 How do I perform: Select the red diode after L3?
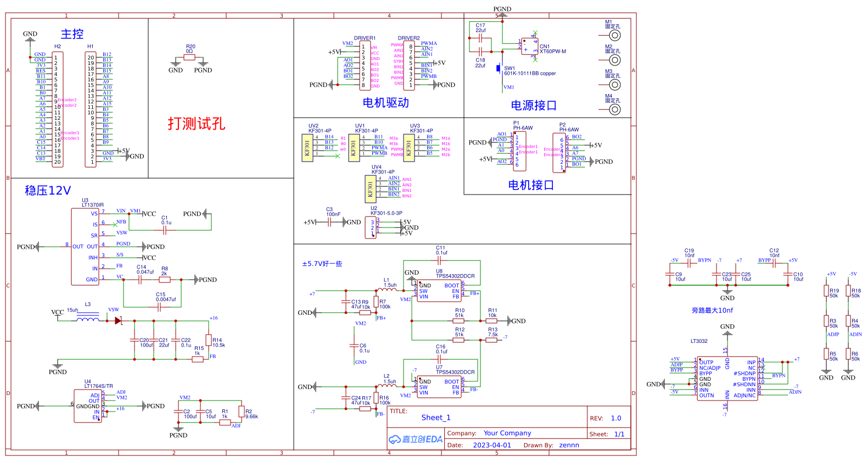coord(118,321)
